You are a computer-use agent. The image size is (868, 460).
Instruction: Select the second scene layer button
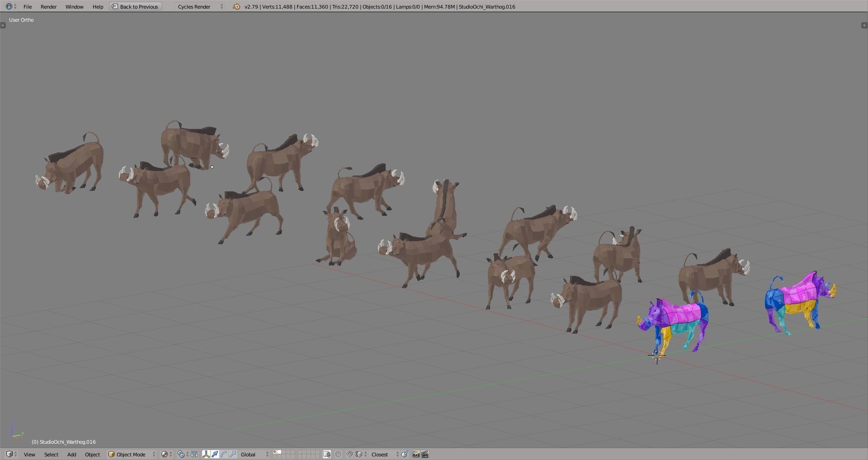click(279, 452)
